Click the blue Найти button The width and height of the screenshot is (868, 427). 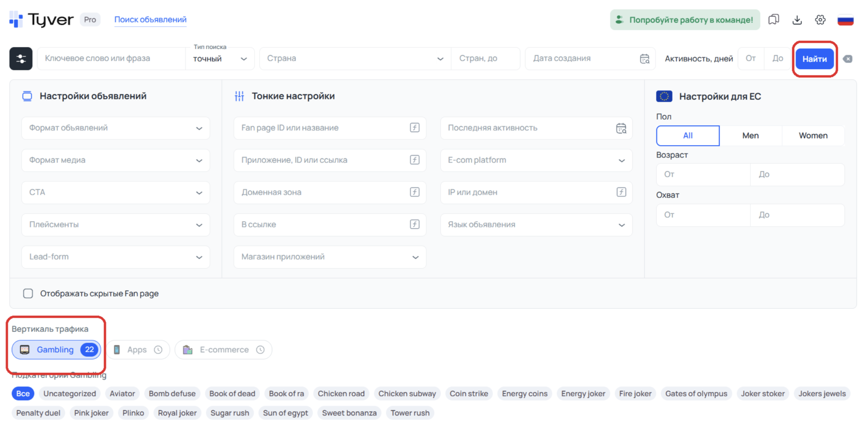814,59
